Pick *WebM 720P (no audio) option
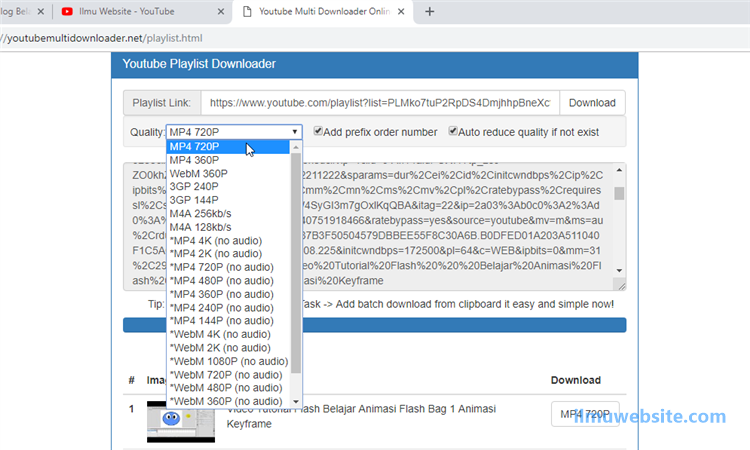 [228, 375]
